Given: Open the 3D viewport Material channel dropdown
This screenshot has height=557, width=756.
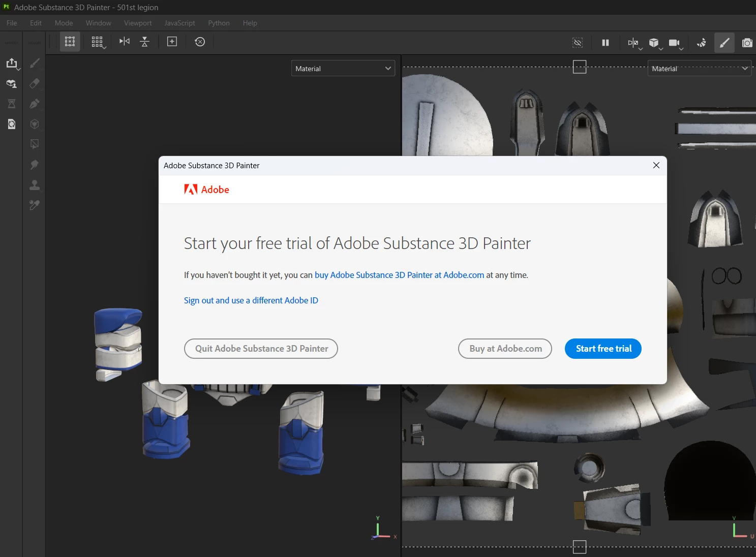Looking at the screenshot, I should 343,69.
